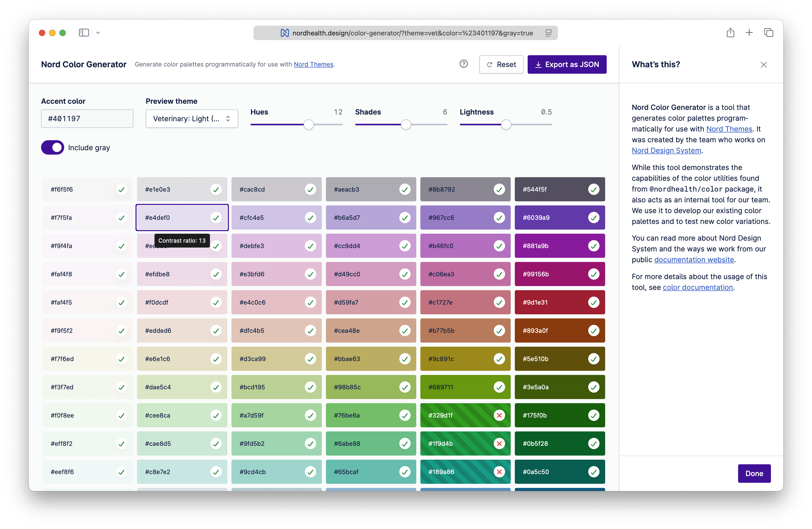The height and width of the screenshot is (529, 812).
Task: Open the Nord Themes link in header
Action: (313, 64)
